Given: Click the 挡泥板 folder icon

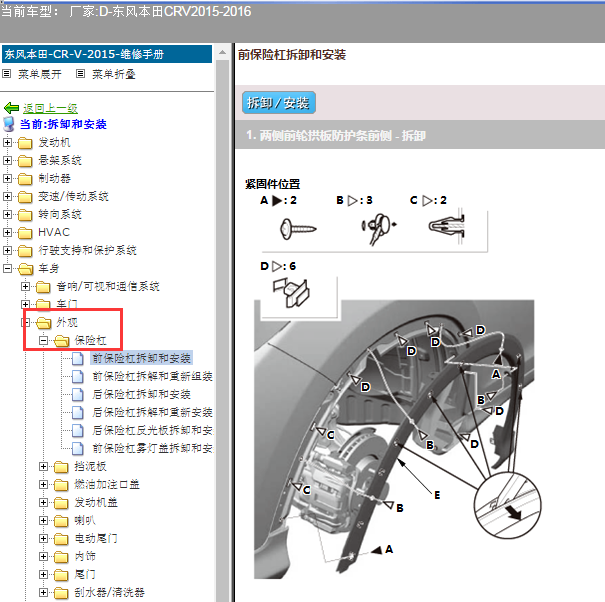Looking at the screenshot, I should point(61,467).
